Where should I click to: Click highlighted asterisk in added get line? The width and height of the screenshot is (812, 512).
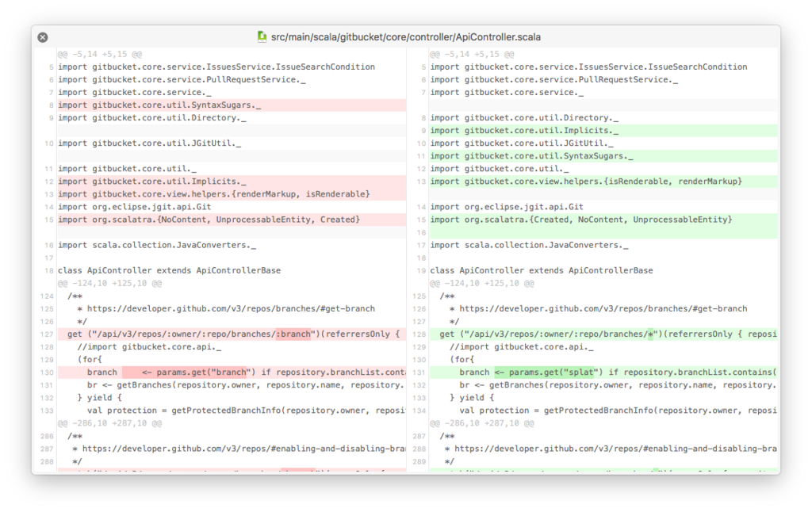650,334
